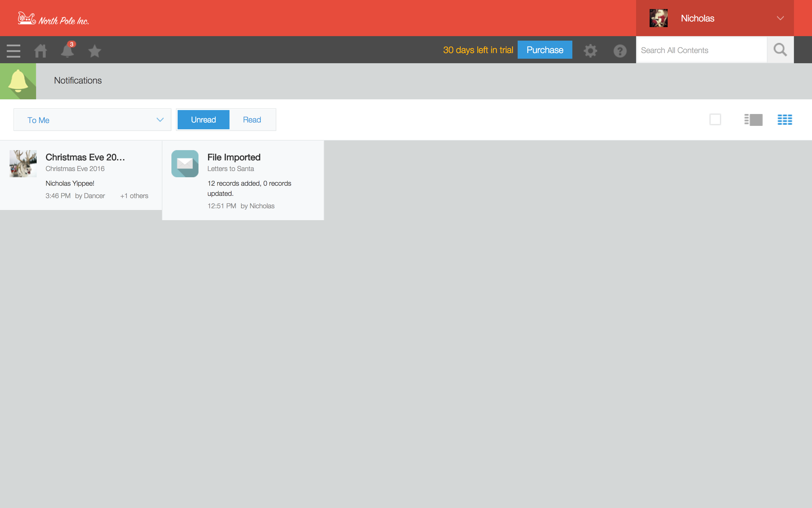Focus the Search All Contents field
812x508 pixels.
point(701,50)
